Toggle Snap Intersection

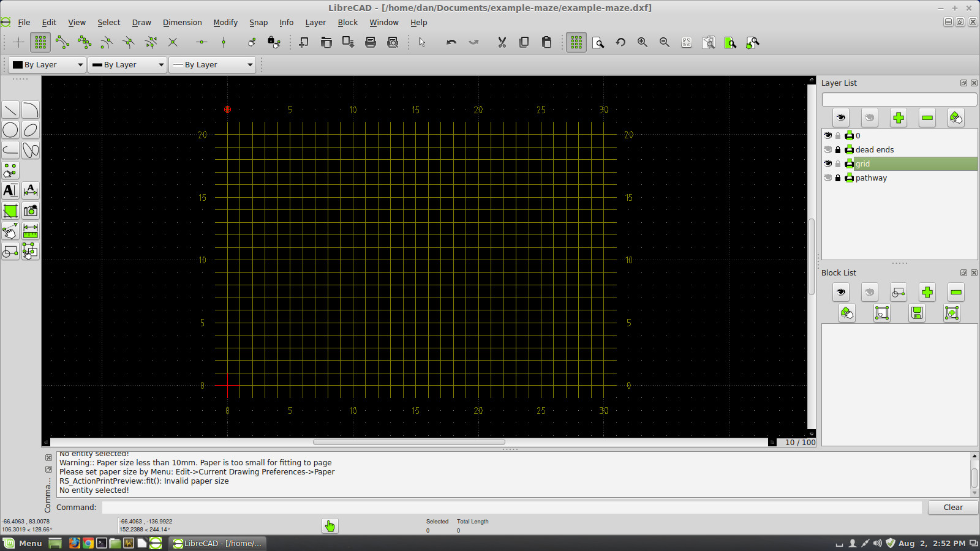coord(173,42)
